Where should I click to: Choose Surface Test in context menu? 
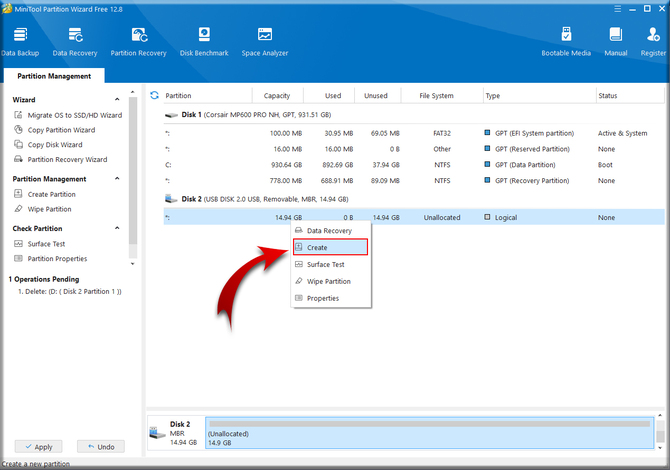click(331, 264)
